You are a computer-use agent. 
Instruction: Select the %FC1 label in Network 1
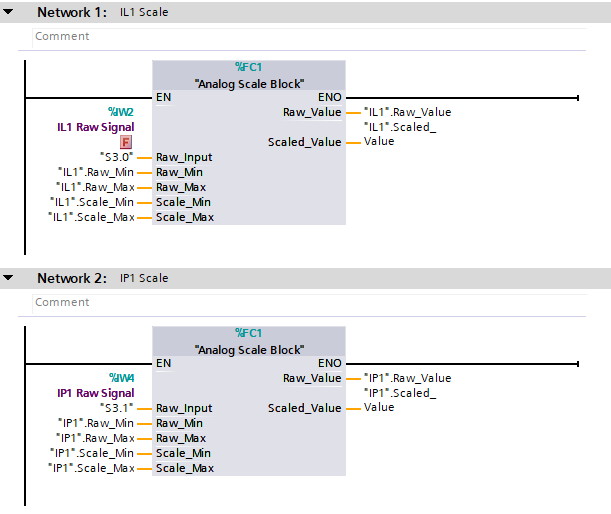click(248, 67)
